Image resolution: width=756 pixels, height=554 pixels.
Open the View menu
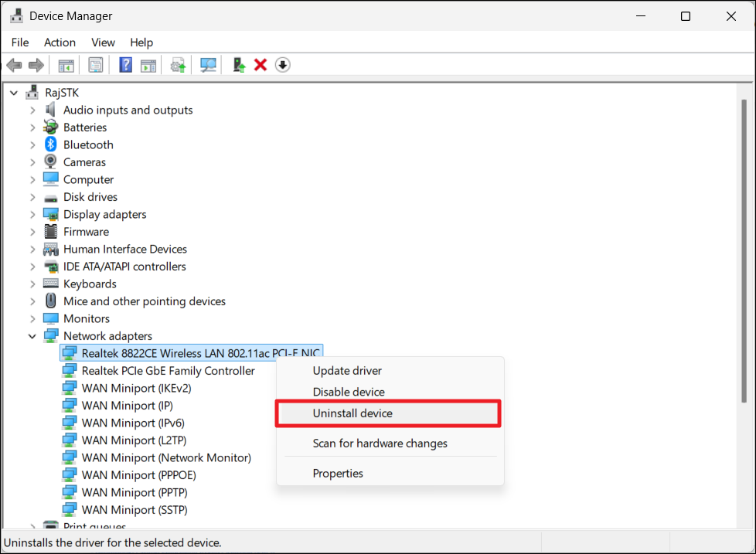click(103, 42)
